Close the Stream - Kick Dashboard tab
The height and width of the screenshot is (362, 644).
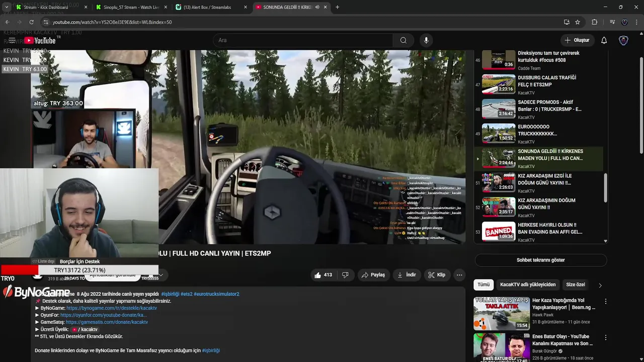(86, 7)
